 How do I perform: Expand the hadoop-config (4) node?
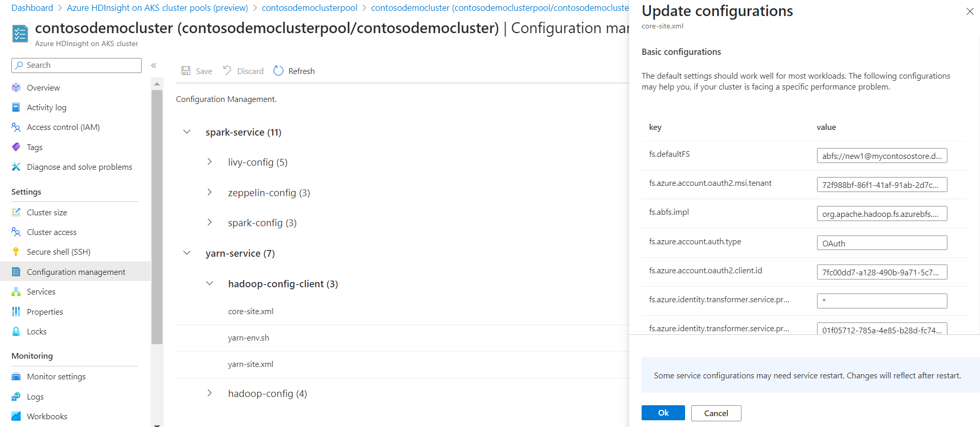pos(210,393)
